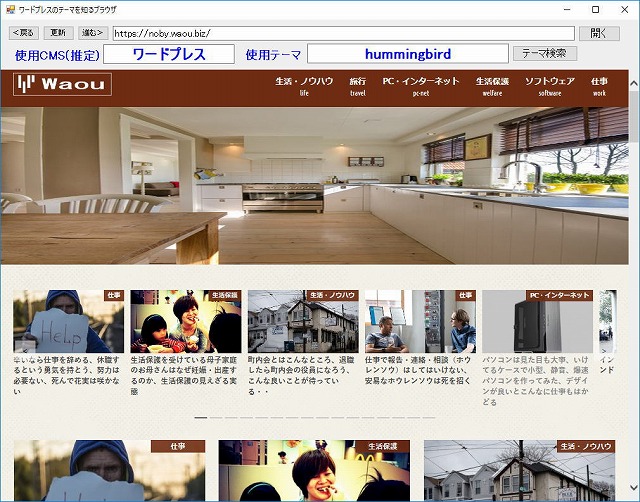
Task: Open the black PC case carousel thumbnail
Action: tap(538, 322)
